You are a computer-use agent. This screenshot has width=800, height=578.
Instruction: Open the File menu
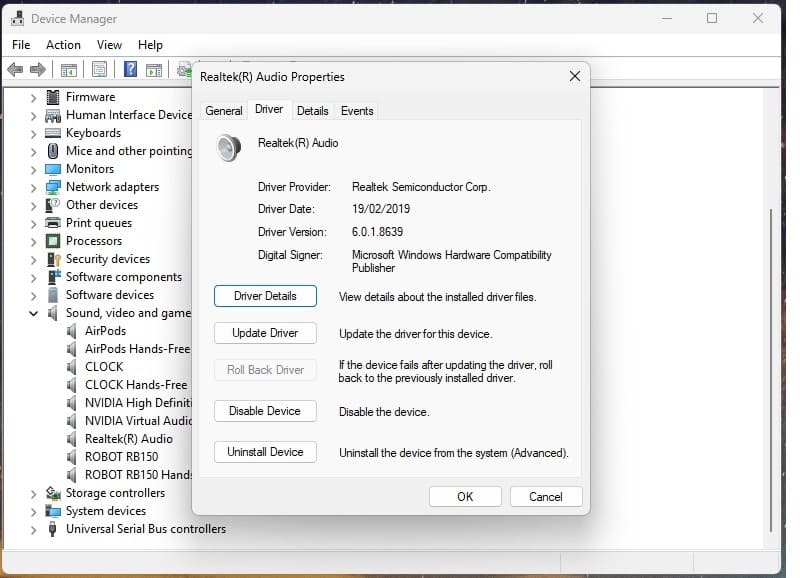[21, 45]
